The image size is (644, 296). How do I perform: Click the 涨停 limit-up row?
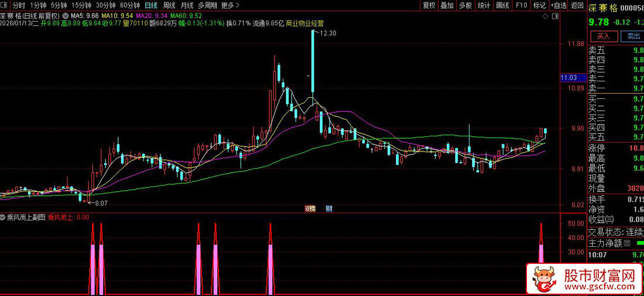[x=616, y=148]
